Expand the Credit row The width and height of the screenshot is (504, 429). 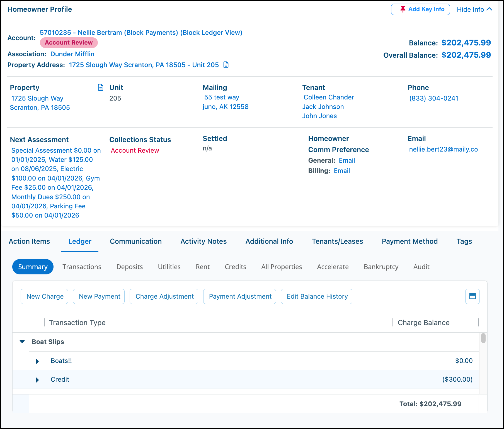(37, 380)
